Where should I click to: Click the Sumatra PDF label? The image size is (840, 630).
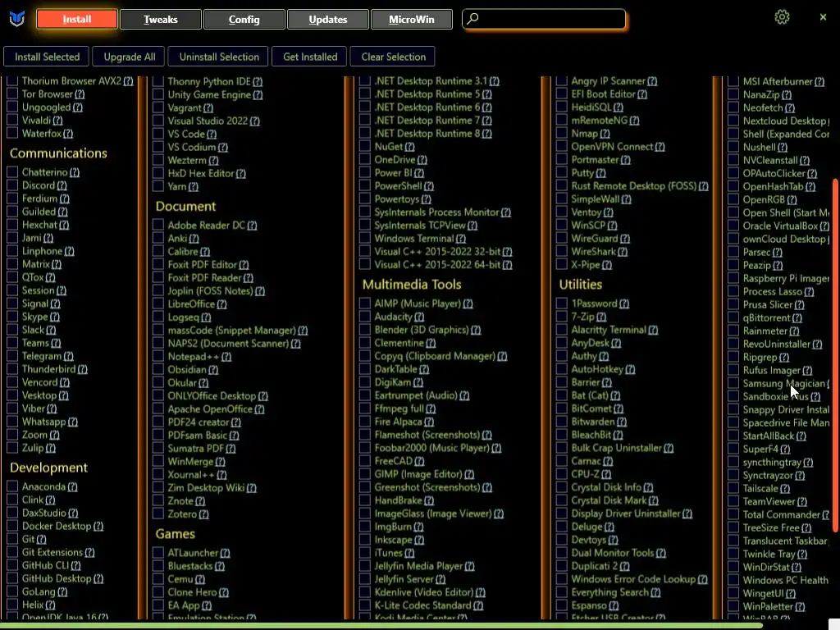pyautogui.click(x=195, y=449)
